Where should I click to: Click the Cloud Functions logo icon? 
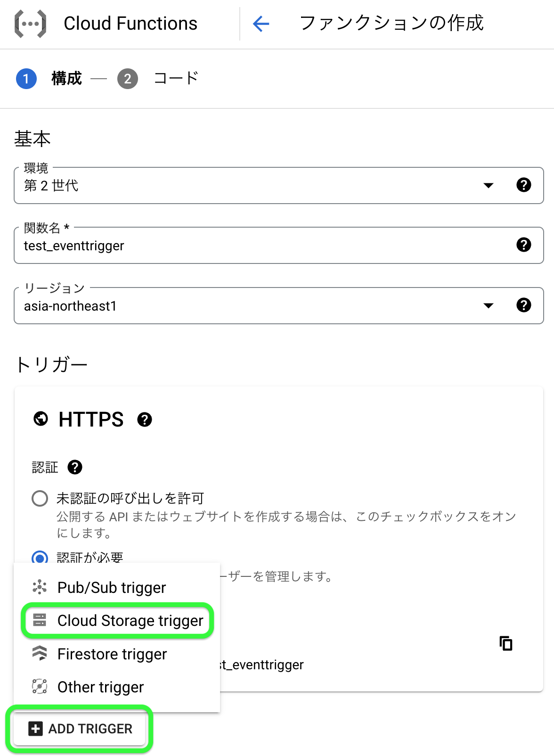coord(31,23)
